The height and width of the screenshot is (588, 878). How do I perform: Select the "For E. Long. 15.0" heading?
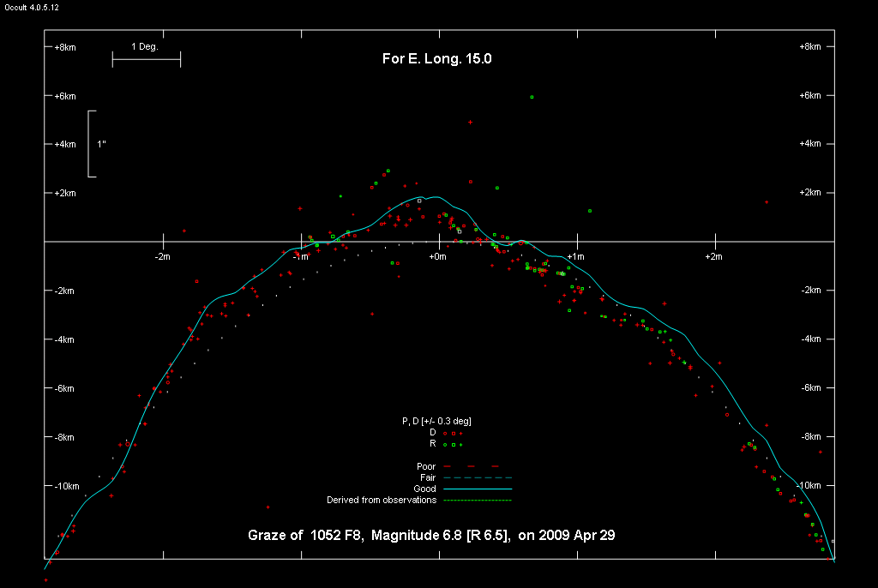(x=436, y=59)
